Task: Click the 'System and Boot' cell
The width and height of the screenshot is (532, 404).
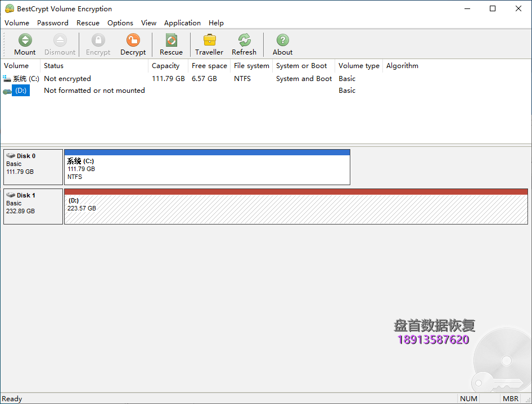Action: coord(304,79)
